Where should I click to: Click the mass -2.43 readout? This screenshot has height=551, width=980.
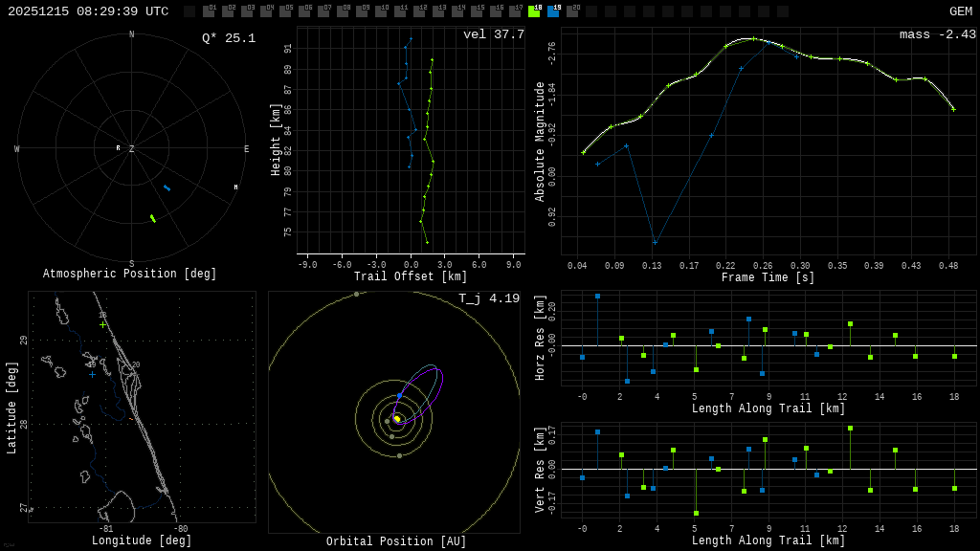(938, 34)
